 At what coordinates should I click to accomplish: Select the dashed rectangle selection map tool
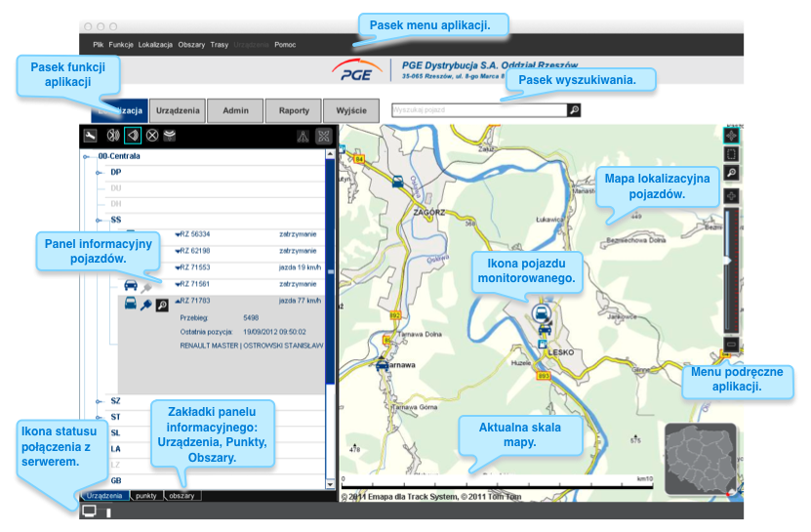point(731,154)
